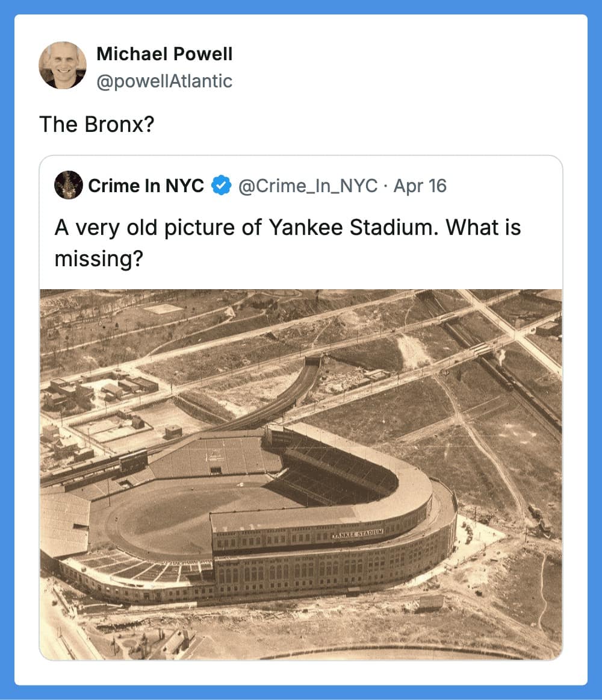Click Michael Powell's profile avatar
Screen dimensions: 602x700
point(63,65)
